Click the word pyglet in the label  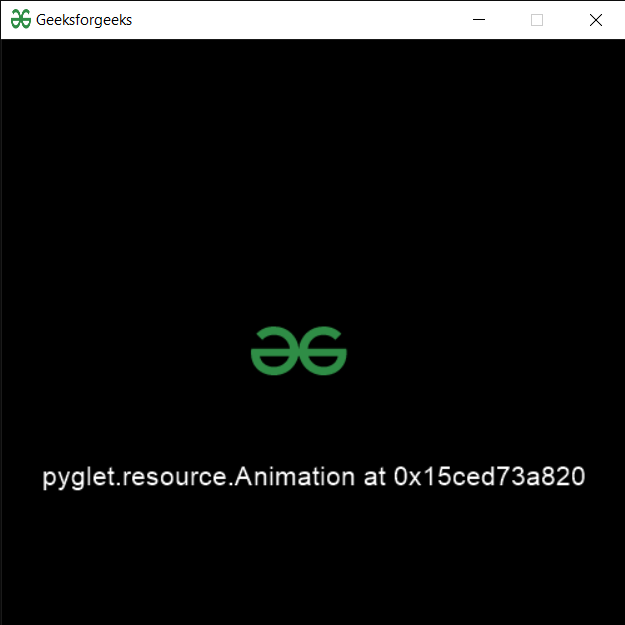78,478
